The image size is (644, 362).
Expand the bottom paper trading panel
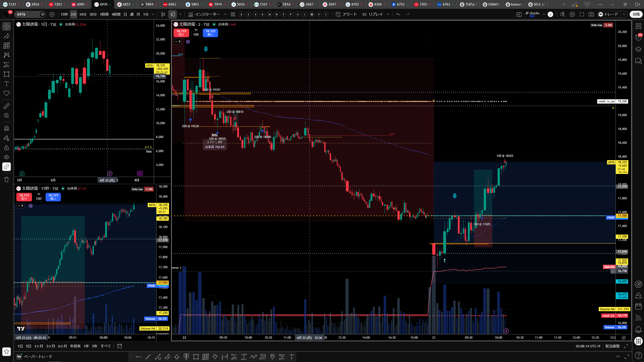[618, 356]
